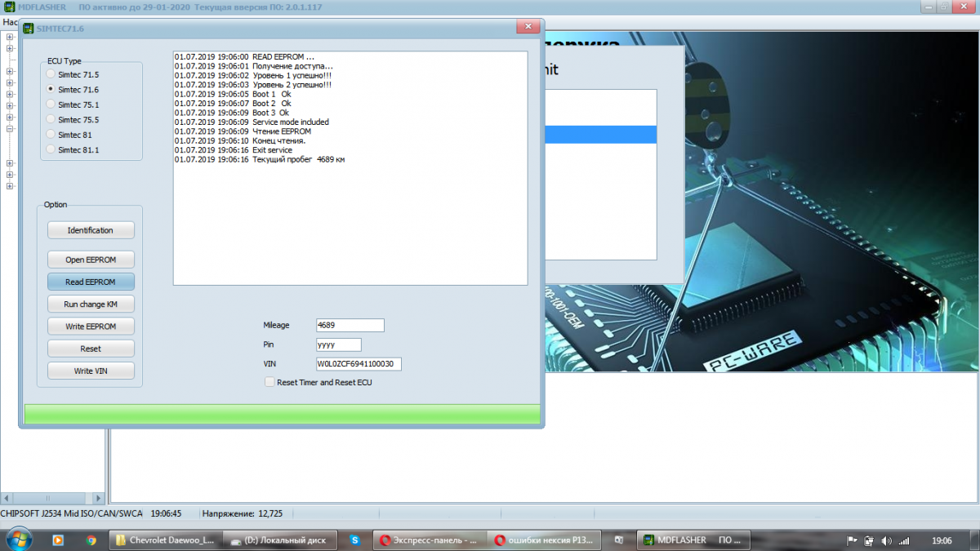Viewport: 980px width, 551px height.
Task: Click the Write VIN button
Action: (x=91, y=371)
